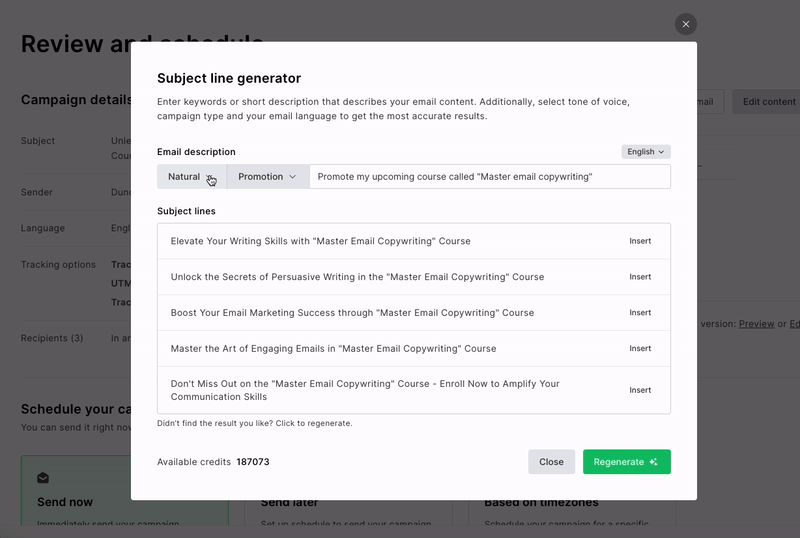The image size is (800, 538).
Task: Click the Campaign details heading in background
Action: 76,100
